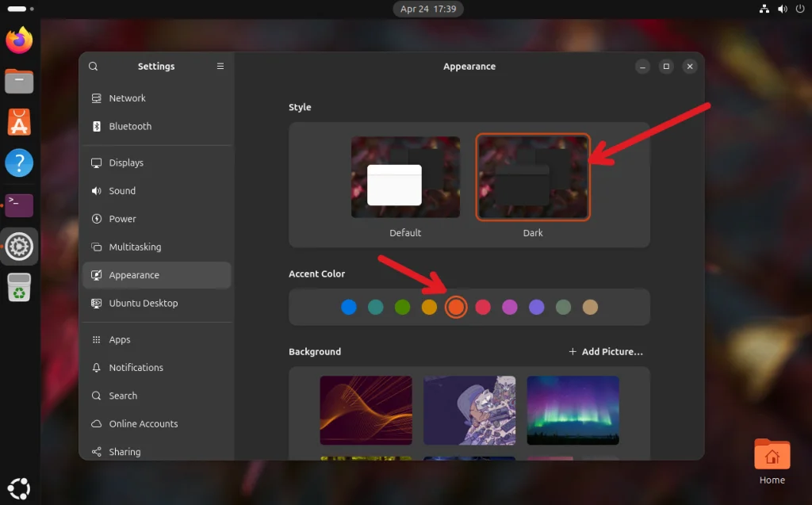Select the illustrated character wallpaper
The width and height of the screenshot is (812, 505).
click(469, 410)
